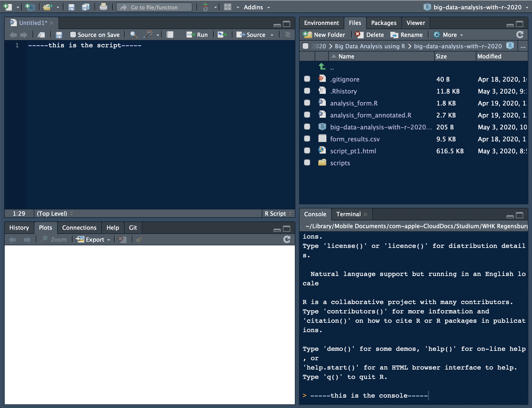This screenshot has width=532, height=408.
Task: Click the save all documents icon
Action: click(x=86, y=7)
